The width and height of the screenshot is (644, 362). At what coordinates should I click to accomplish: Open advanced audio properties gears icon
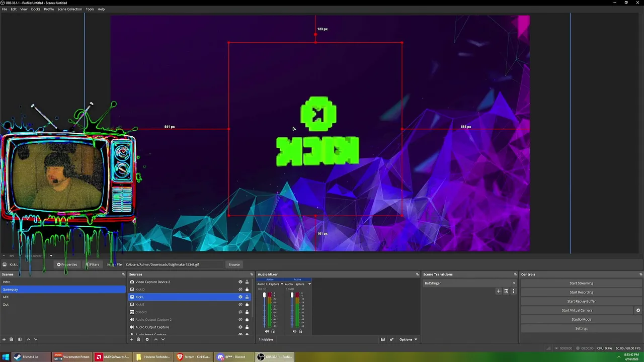tap(391, 339)
